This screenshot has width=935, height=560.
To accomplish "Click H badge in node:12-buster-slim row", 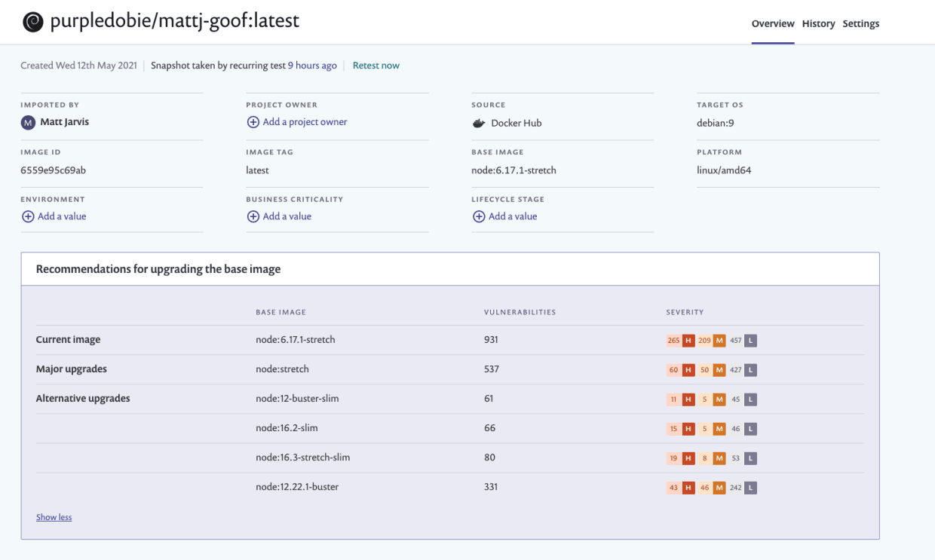I will [x=688, y=399].
